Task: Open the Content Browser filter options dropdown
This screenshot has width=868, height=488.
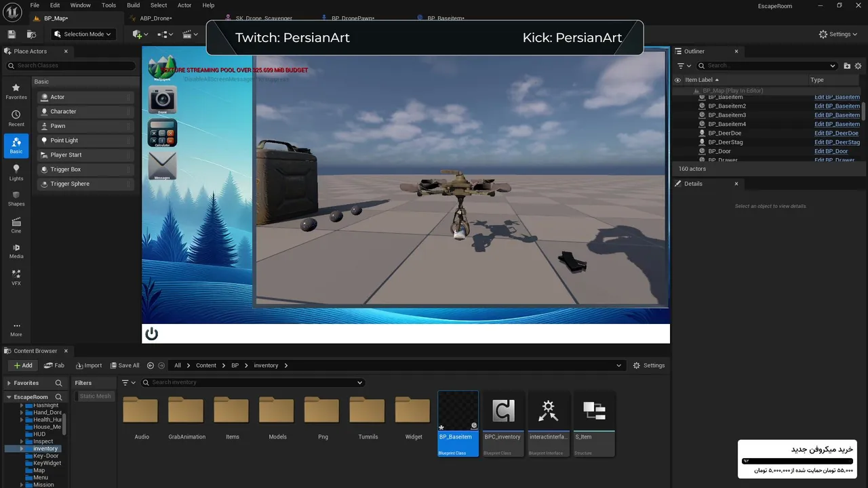Action: (129, 382)
